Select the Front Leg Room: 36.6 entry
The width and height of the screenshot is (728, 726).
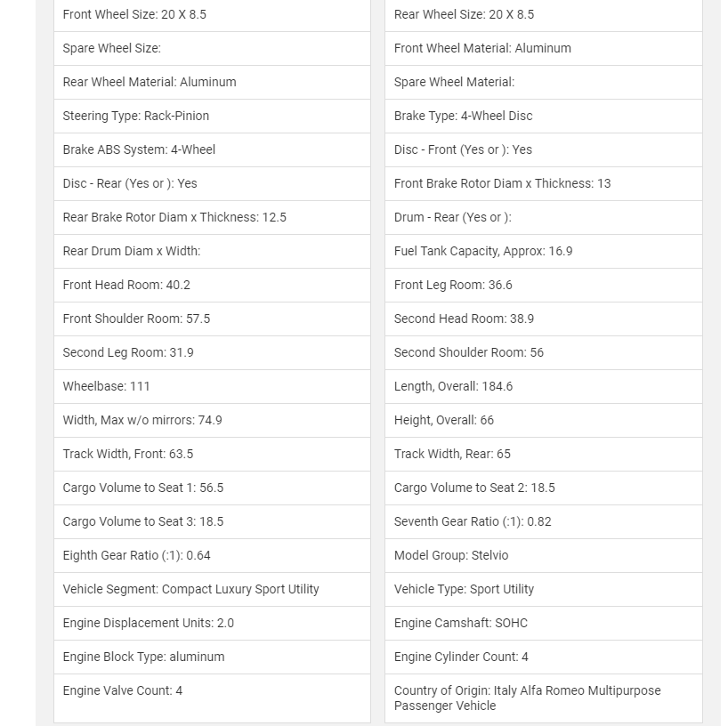click(453, 285)
